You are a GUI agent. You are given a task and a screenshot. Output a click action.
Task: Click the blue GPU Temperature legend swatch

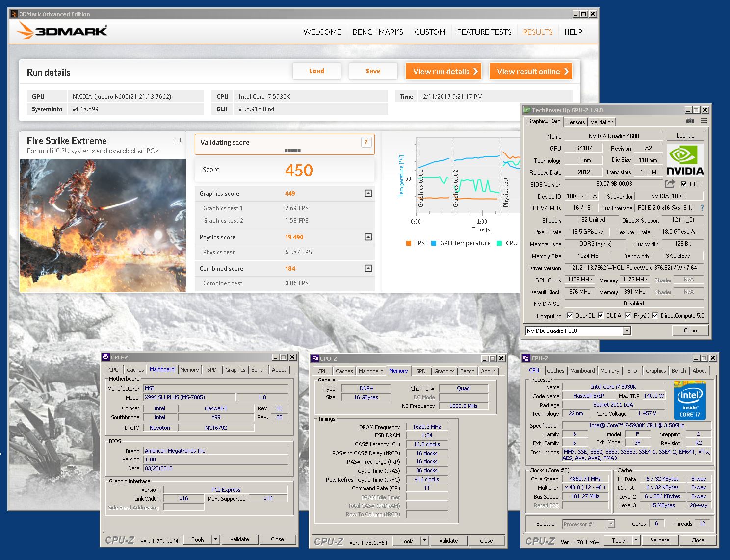434,243
